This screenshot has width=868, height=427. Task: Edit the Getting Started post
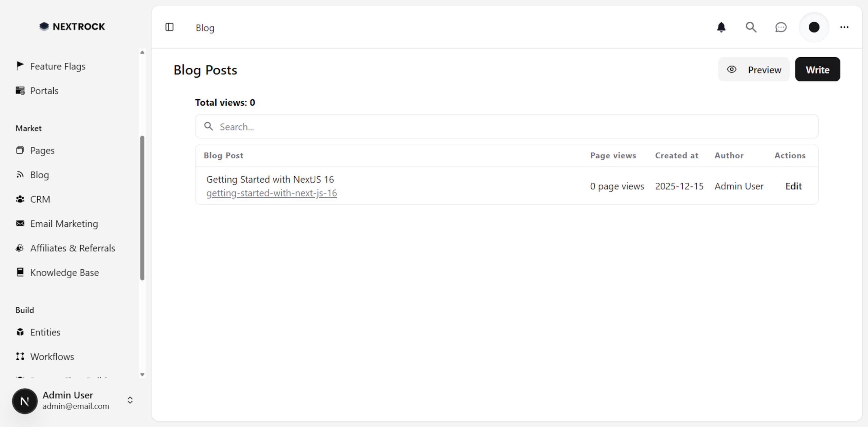pos(793,186)
